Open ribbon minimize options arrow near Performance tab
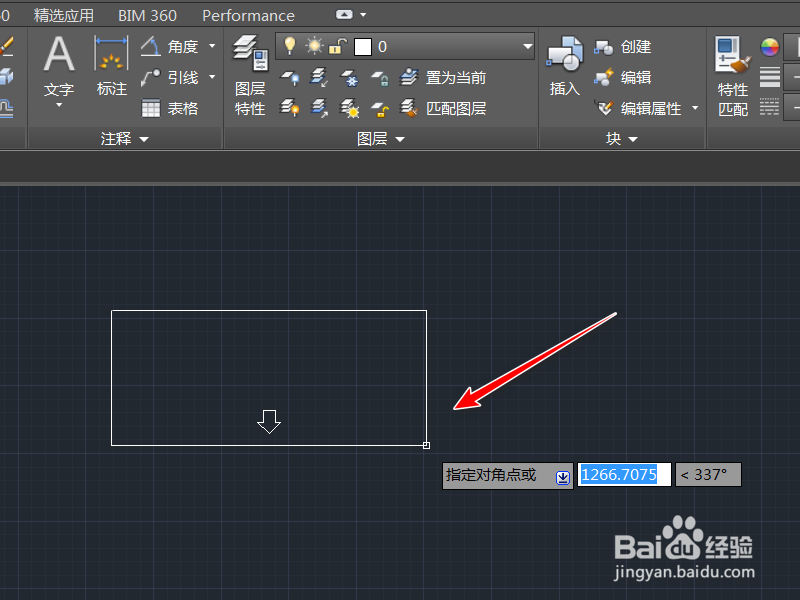 (x=363, y=15)
